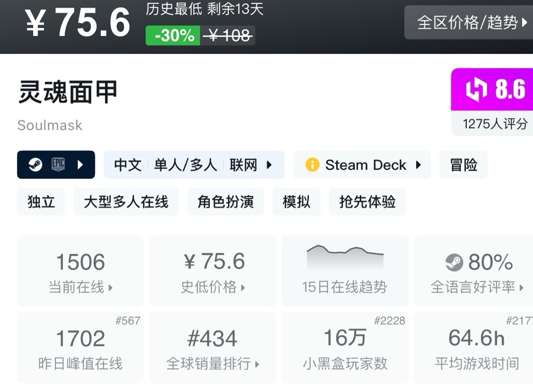This screenshot has width=533, height=392.
Task: Select the 抢先体验 early access tag
Action: [x=367, y=201]
